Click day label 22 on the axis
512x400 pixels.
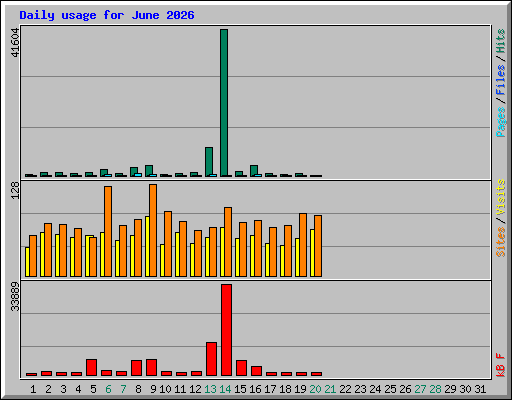345,389
